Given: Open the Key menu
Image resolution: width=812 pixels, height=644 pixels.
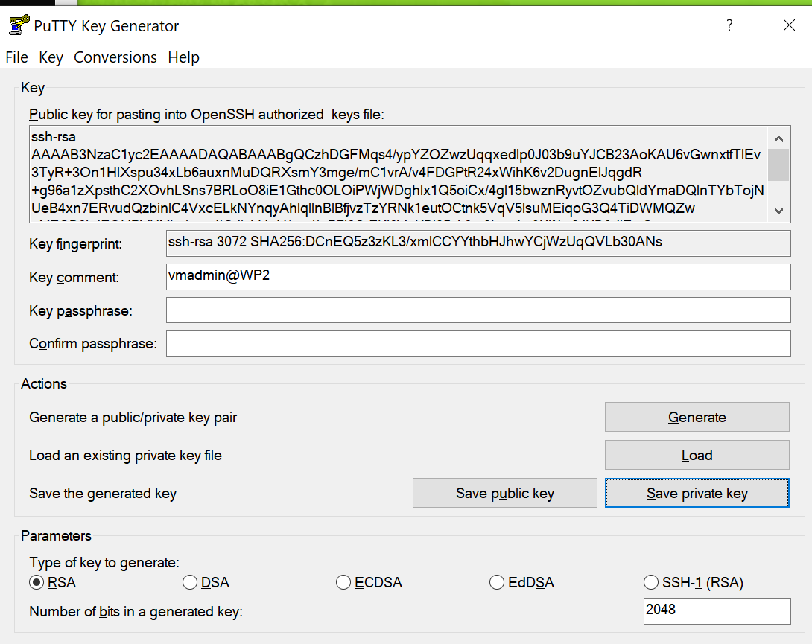Looking at the screenshot, I should (x=51, y=57).
